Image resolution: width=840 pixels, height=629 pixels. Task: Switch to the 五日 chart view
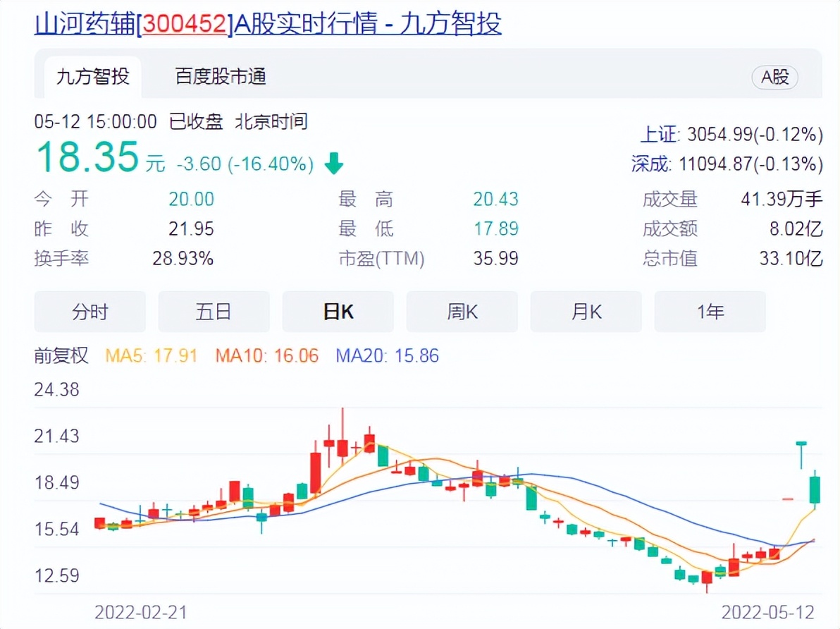coord(214,312)
